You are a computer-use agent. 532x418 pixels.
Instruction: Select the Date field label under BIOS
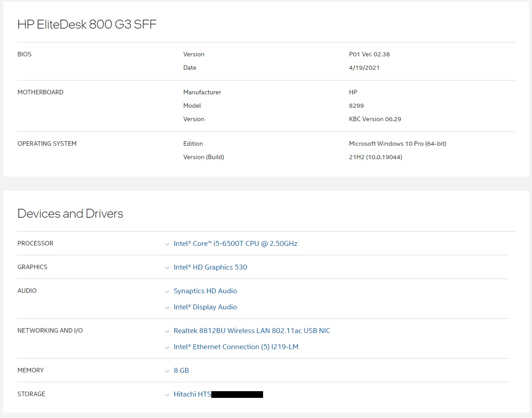(190, 68)
